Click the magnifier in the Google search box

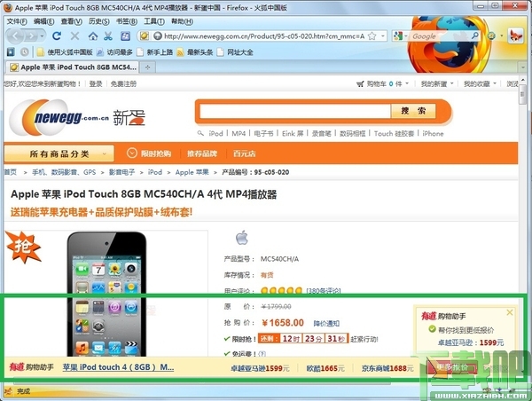pyautogui.click(x=475, y=35)
